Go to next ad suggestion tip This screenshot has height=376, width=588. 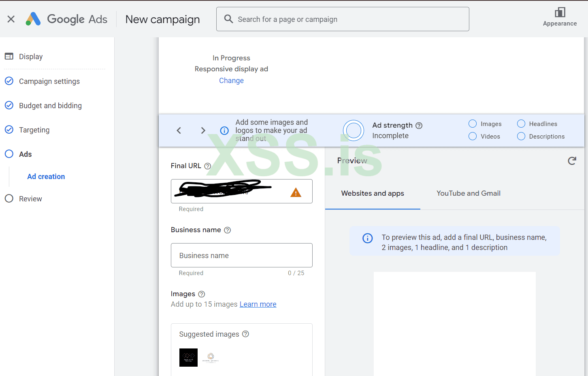203,130
